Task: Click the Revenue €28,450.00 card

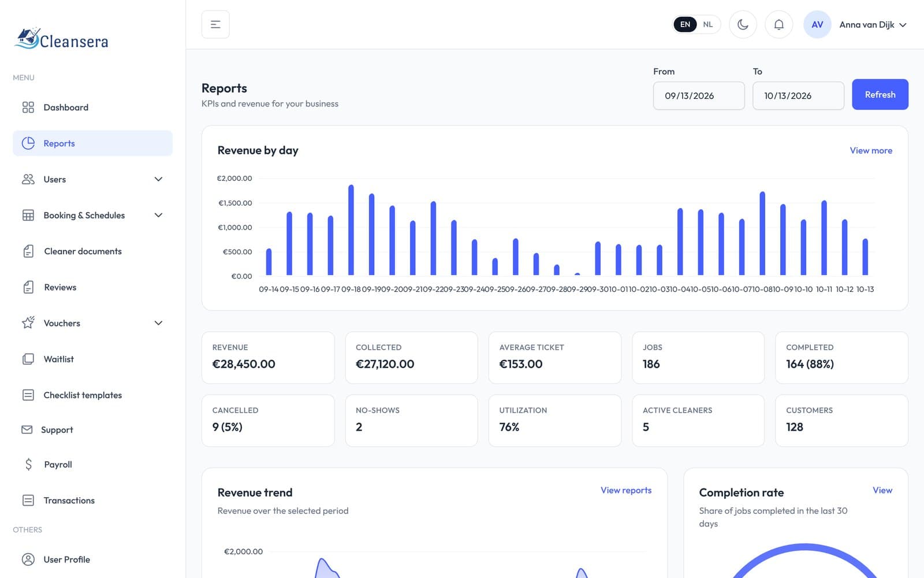Action: pyautogui.click(x=268, y=357)
